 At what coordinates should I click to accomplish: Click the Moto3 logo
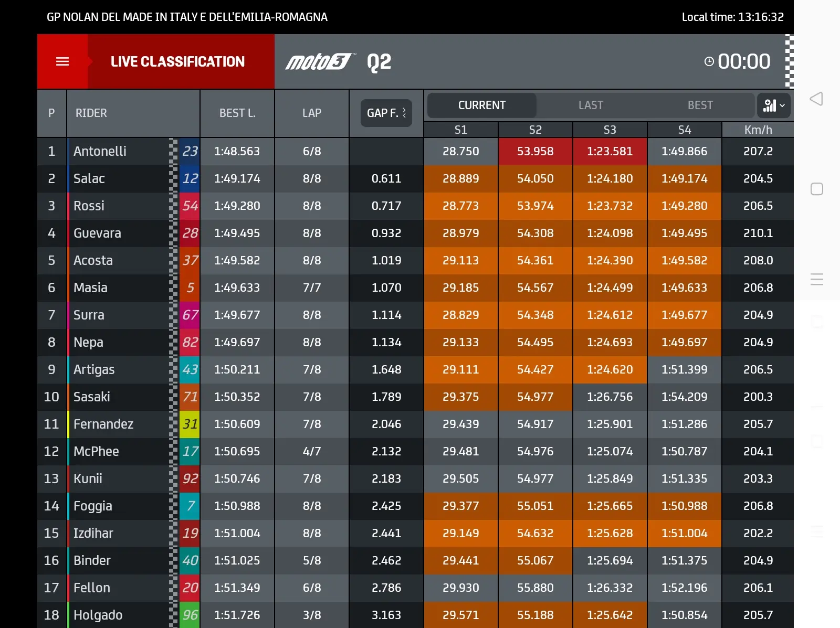[x=320, y=62]
